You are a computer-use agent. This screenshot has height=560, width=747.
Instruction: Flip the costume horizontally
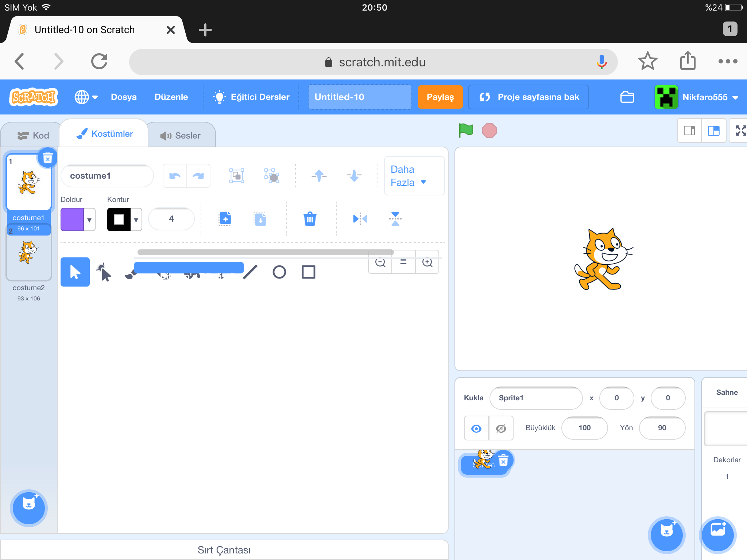click(360, 219)
